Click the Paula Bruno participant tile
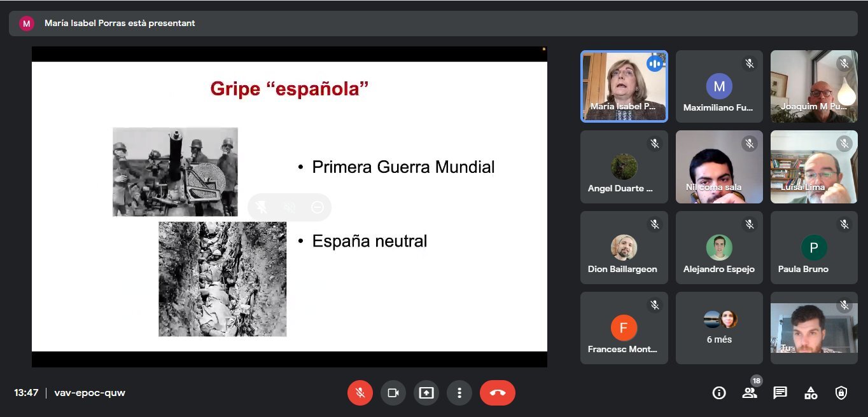Viewport: 868px width, 417px height. (814, 247)
